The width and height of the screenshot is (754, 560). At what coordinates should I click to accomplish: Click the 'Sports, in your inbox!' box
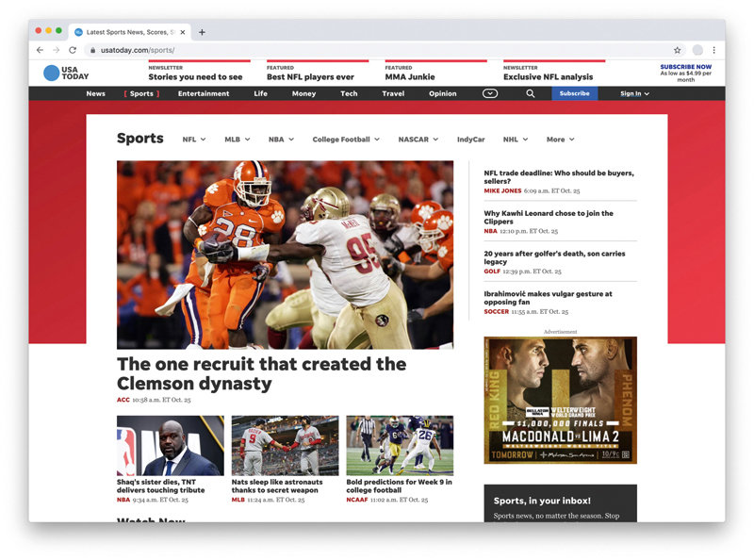tap(560, 503)
